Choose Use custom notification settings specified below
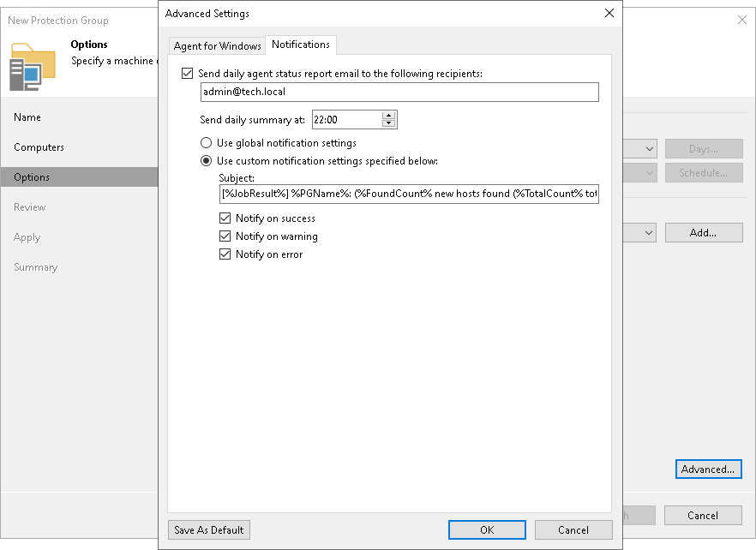756x550 pixels. pos(205,160)
